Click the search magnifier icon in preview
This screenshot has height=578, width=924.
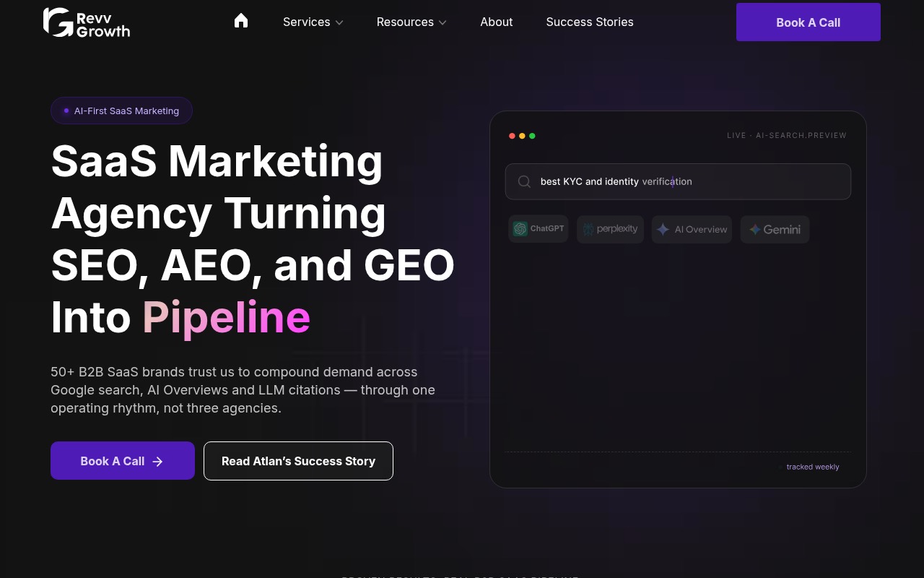525,181
